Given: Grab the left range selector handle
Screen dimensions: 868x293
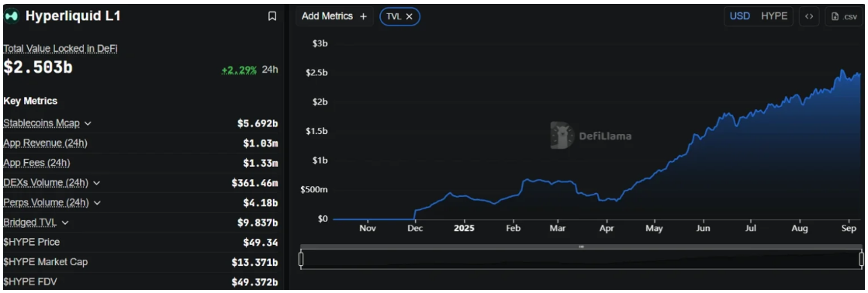Looking at the screenshot, I should (301, 259).
